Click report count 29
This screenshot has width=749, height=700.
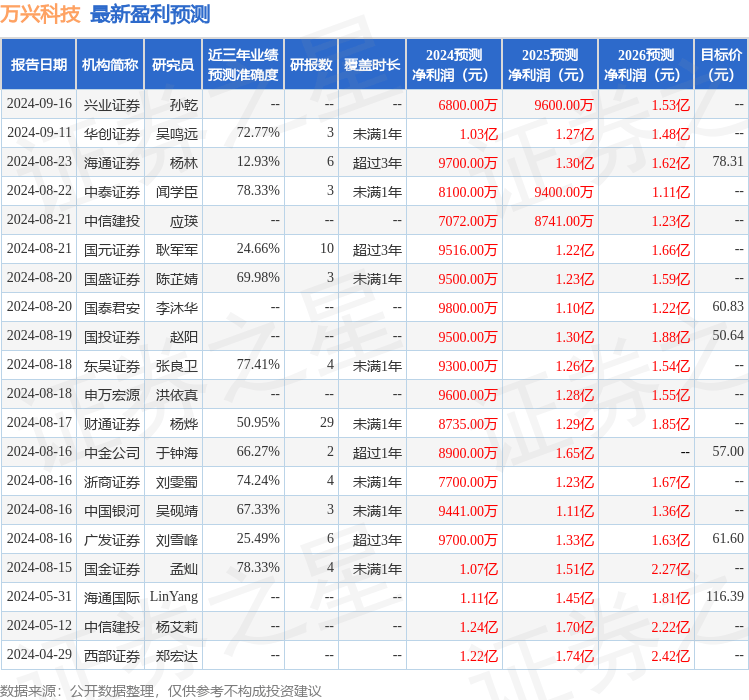pyautogui.click(x=327, y=422)
